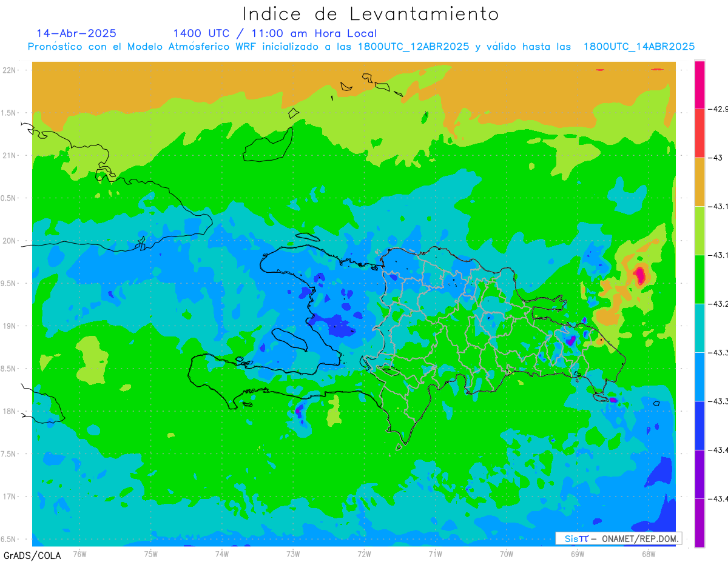Viewport: 728px width, 562px height.
Task: Click the '75W' longitude label
Action: tap(151, 554)
